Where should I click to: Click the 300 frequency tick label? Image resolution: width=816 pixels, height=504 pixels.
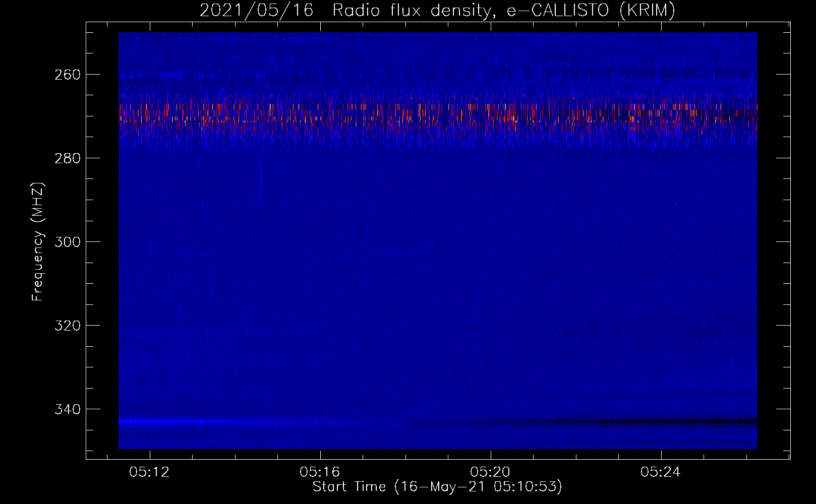[68, 242]
